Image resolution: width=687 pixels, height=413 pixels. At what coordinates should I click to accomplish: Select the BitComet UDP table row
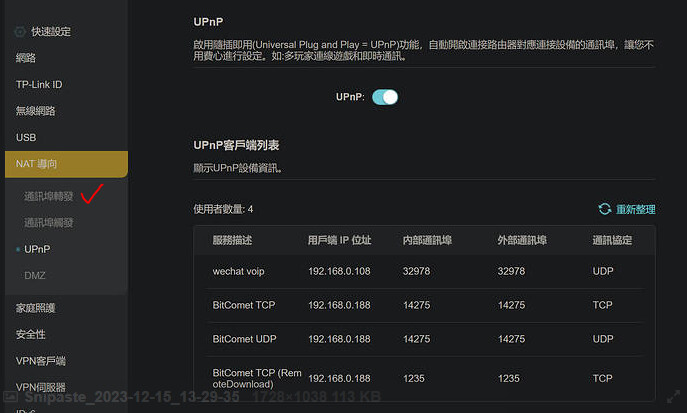click(424, 339)
